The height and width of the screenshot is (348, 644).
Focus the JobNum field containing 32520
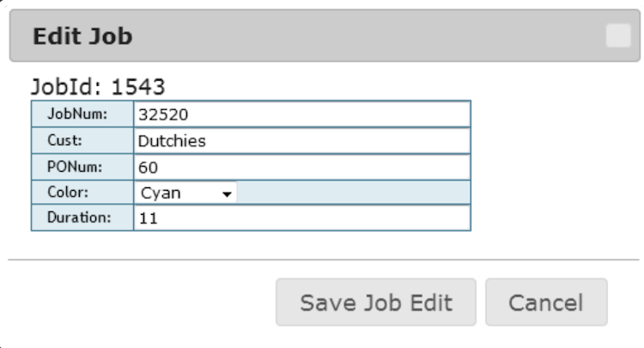[301, 114]
